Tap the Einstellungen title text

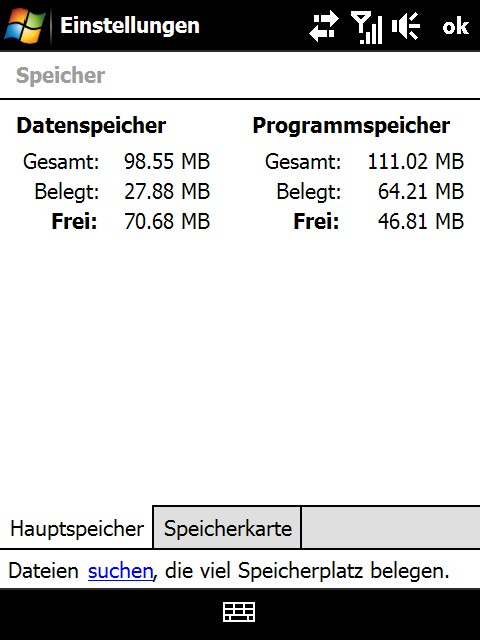tap(130, 26)
